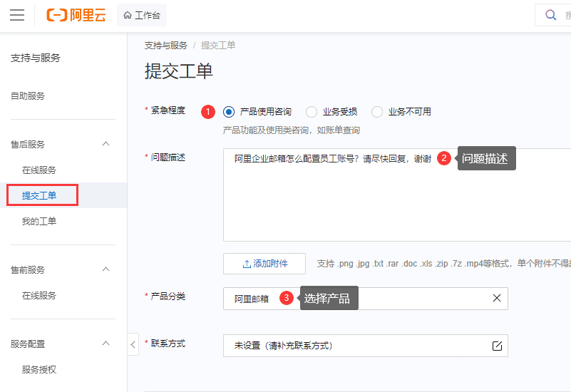This screenshot has width=571, height=392.
Task: Collapse the left sidebar with arrow handle
Action: pyautogui.click(x=133, y=344)
